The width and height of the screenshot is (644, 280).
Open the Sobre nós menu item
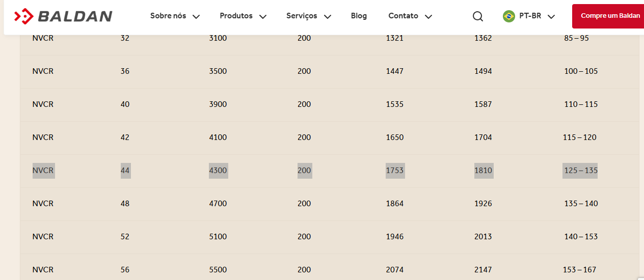point(168,16)
